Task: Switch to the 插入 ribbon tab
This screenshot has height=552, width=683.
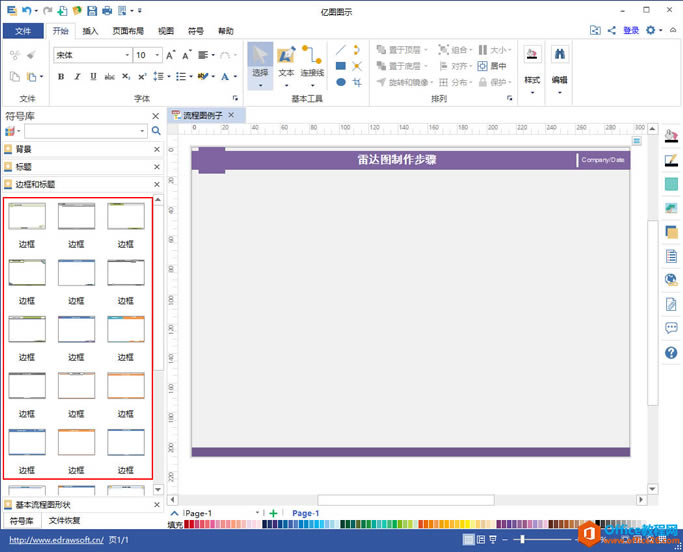Action: tap(90, 31)
